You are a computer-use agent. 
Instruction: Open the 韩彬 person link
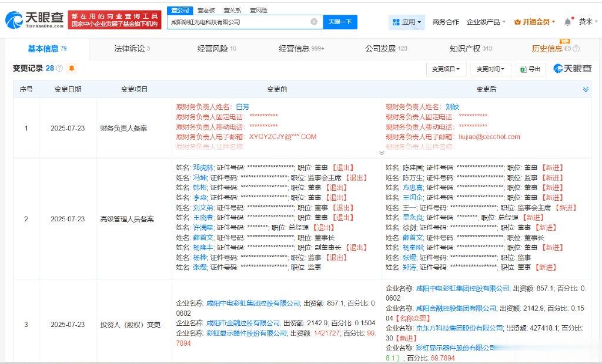[x=200, y=187]
